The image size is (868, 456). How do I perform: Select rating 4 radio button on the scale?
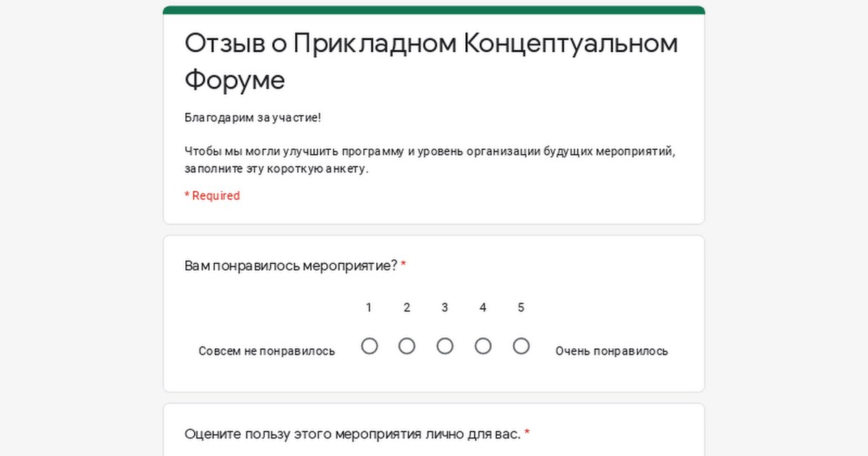(x=483, y=346)
